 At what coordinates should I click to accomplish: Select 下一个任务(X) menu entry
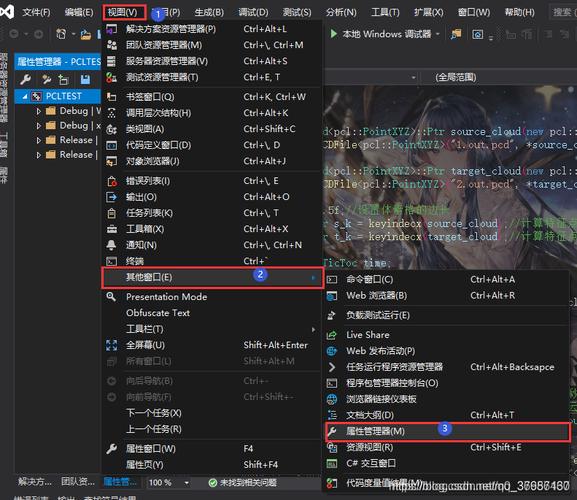[212, 413]
